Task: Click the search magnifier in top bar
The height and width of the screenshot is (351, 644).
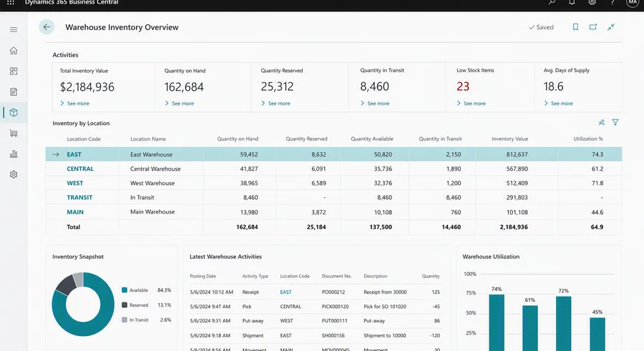Action: tap(552, 2)
